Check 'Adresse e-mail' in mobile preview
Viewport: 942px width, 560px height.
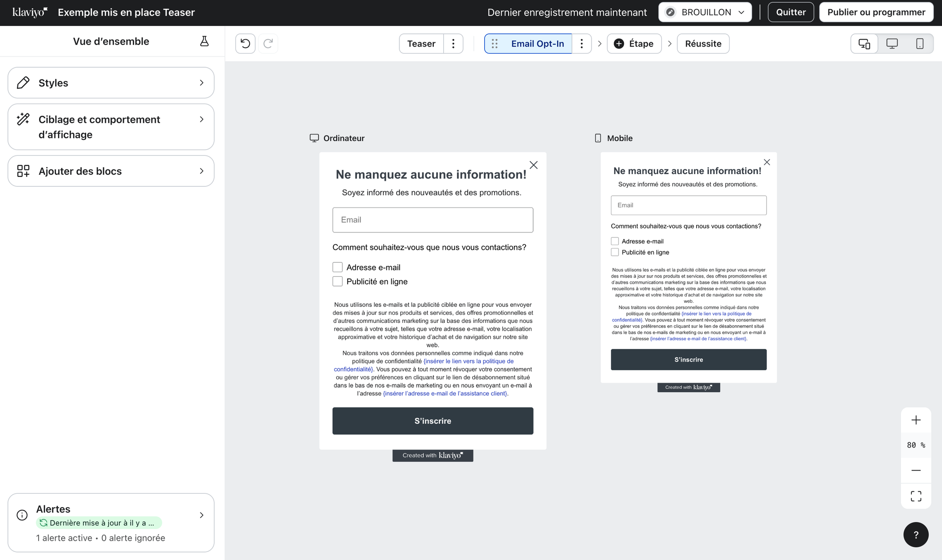tap(615, 241)
